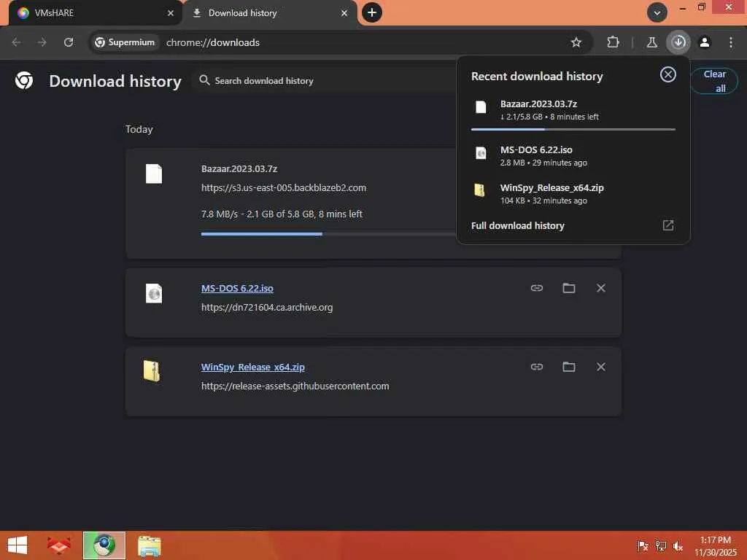Copy download link for WinSpy_Release_x64.zip

point(537,367)
